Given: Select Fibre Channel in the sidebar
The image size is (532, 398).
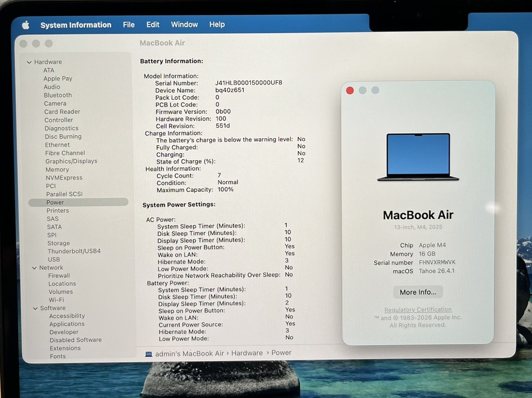Looking at the screenshot, I should click(65, 153).
